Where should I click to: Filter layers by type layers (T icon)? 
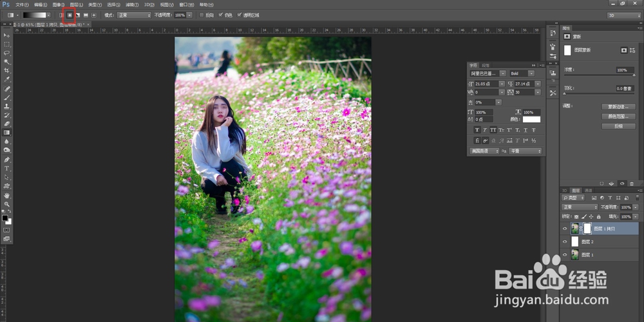point(610,198)
